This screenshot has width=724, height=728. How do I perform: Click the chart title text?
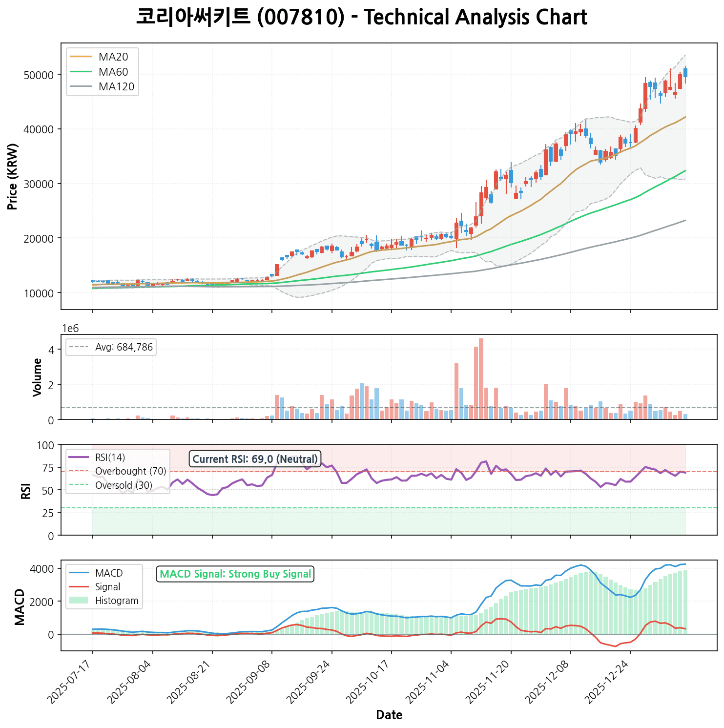[x=361, y=18]
